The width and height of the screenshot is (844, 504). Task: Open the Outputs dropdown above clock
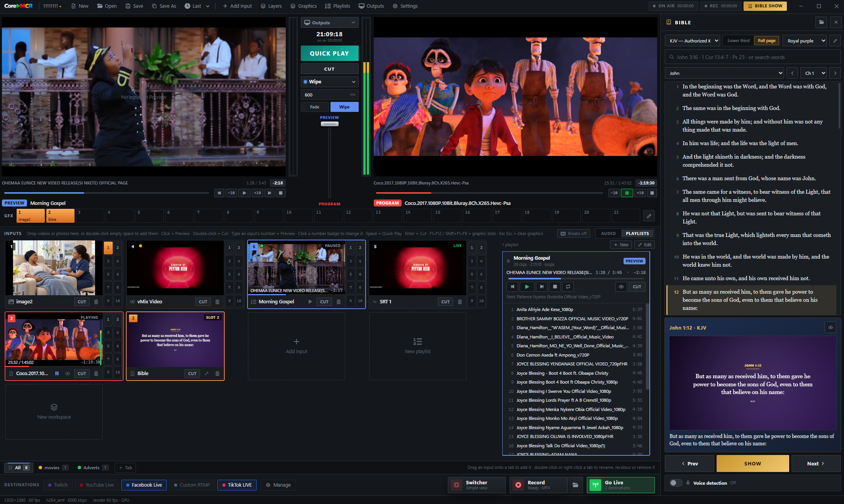point(329,22)
